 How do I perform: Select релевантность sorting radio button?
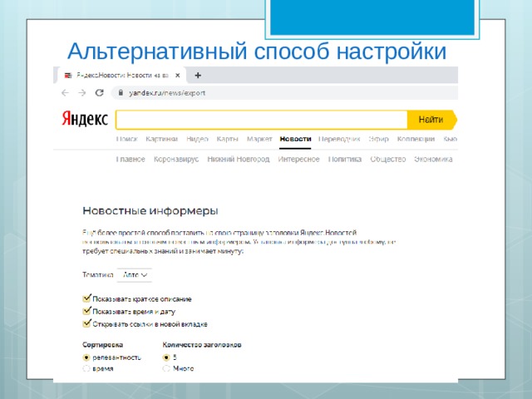(86, 357)
